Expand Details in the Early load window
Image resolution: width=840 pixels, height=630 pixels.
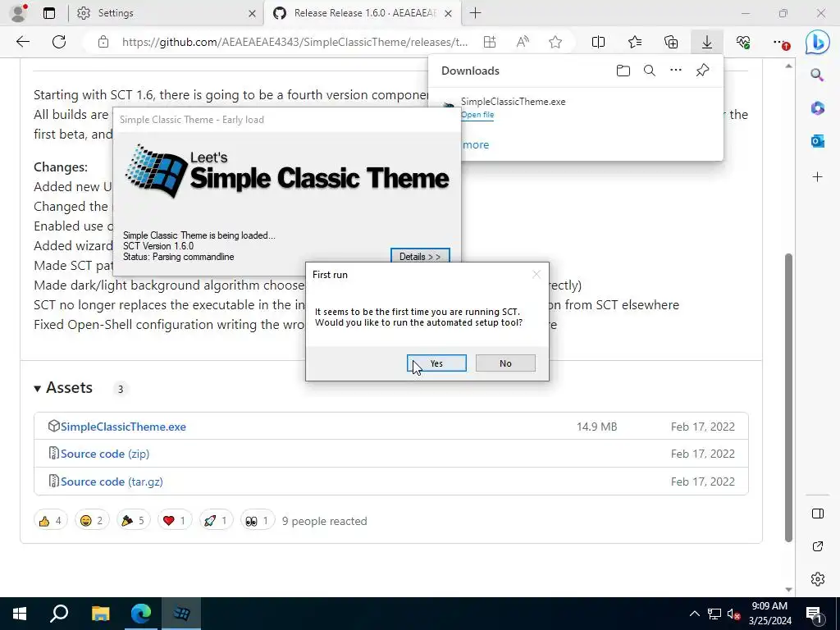(x=420, y=256)
